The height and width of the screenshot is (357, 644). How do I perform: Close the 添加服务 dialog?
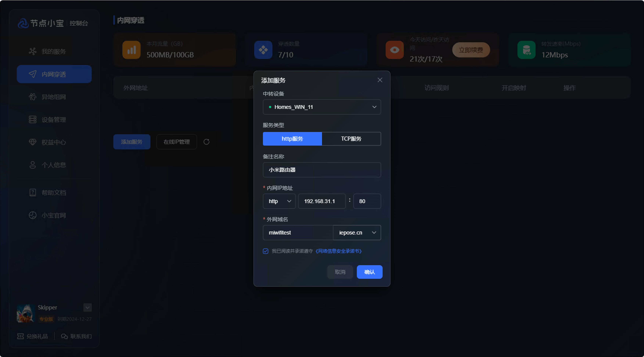(380, 80)
